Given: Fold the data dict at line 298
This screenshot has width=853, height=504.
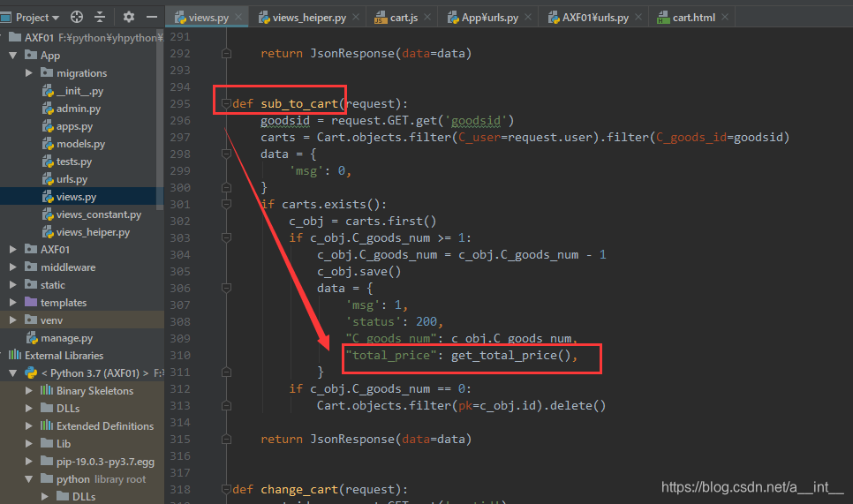Looking at the screenshot, I should click(x=226, y=154).
